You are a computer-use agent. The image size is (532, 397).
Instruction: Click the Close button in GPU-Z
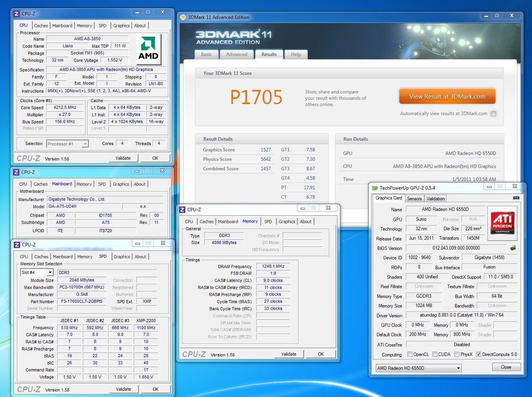(x=506, y=367)
